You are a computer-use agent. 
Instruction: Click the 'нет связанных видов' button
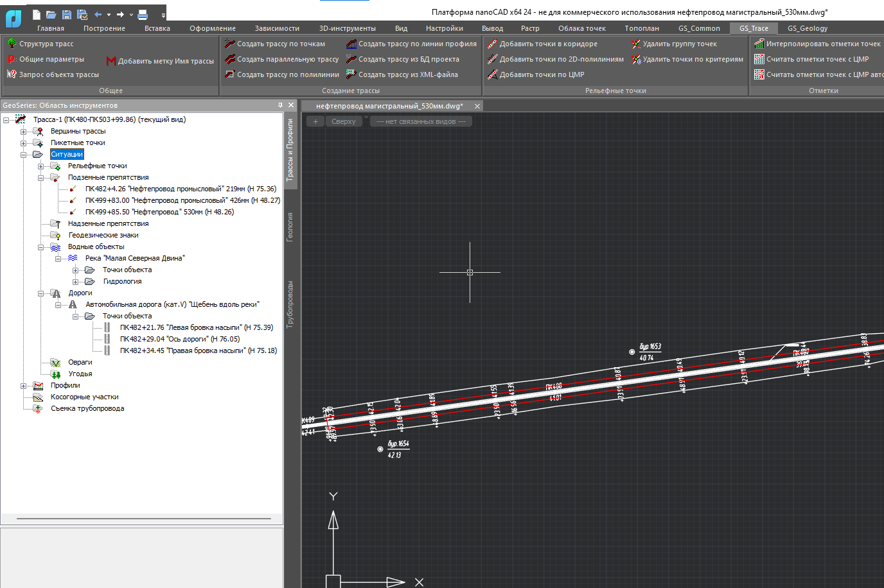click(x=421, y=121)
